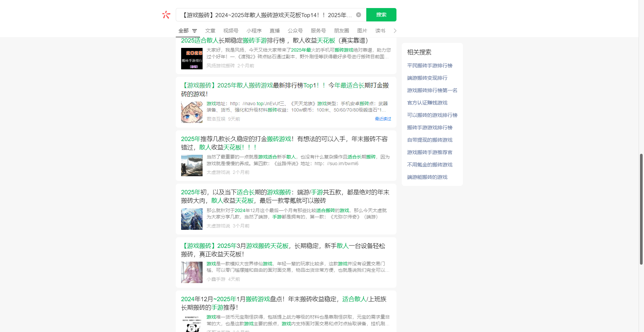
Task: Switch to the 图片 tab
Action: point(362,31)
